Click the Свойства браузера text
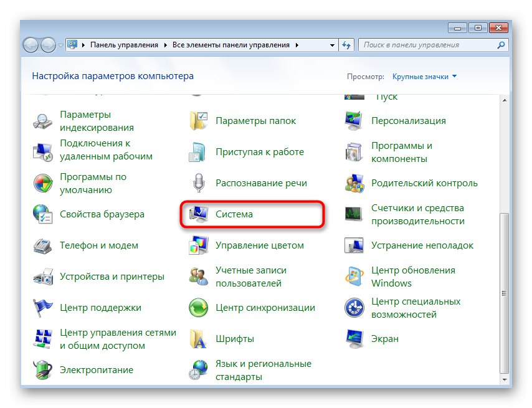This screenshot has width=532, height=408. point(102,214)
